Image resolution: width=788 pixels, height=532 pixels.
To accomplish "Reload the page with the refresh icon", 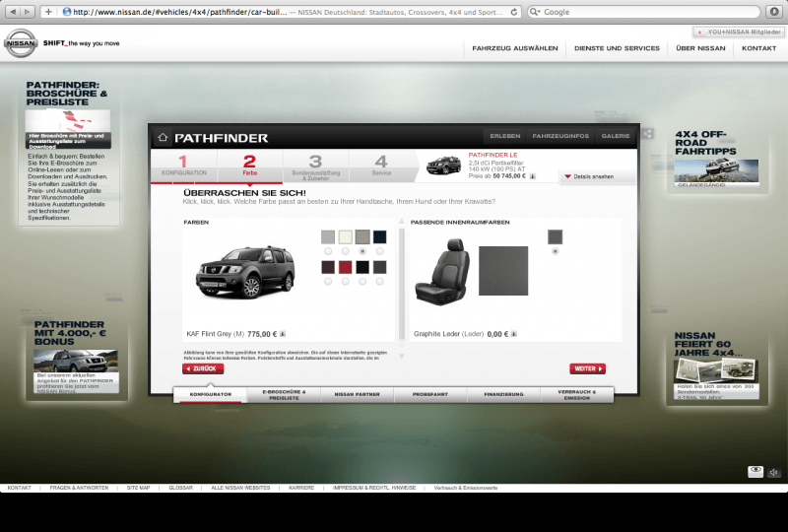I will point(513,12).
